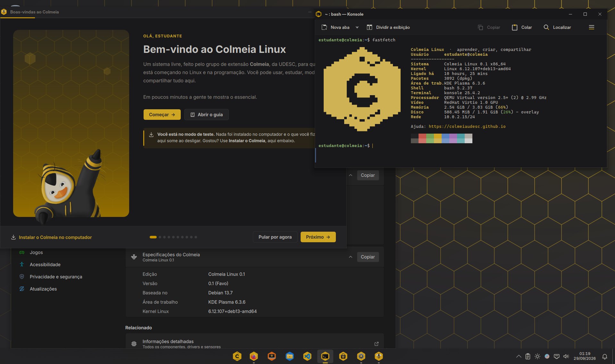615x364 pixels.
Task: Click the 0.1 (Favo) version value
Action: [218, 284]
